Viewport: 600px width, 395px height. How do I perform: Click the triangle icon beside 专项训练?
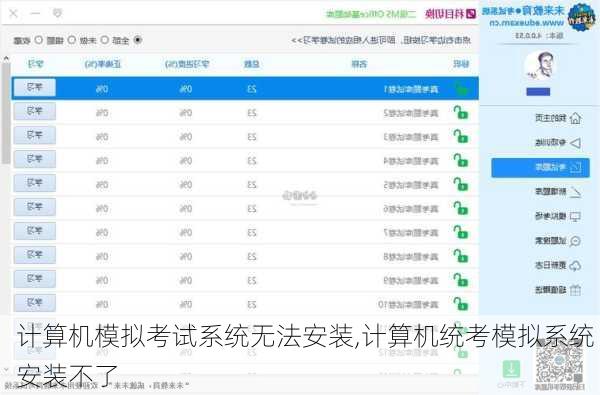coord(575,143)
